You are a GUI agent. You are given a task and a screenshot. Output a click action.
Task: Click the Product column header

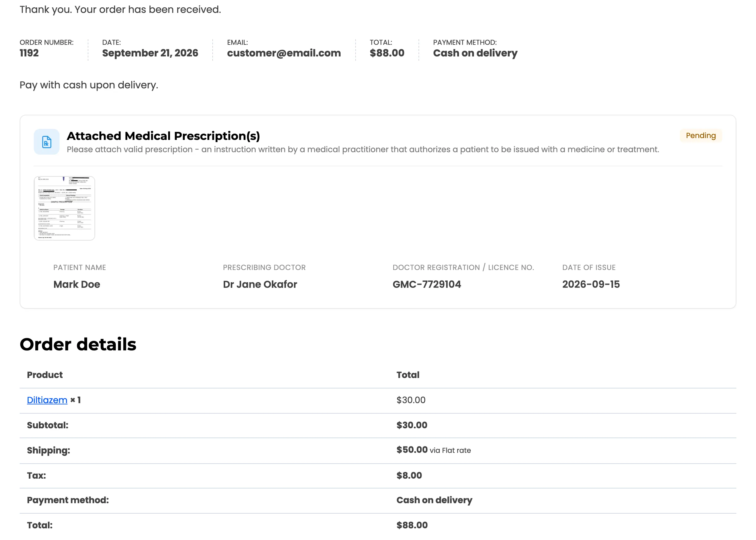[45, 375]
